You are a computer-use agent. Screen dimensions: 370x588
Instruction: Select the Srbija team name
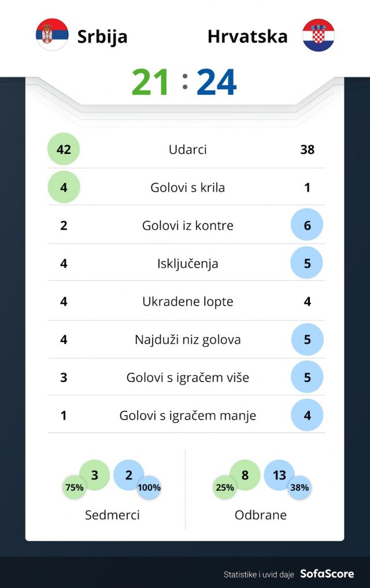102,36
